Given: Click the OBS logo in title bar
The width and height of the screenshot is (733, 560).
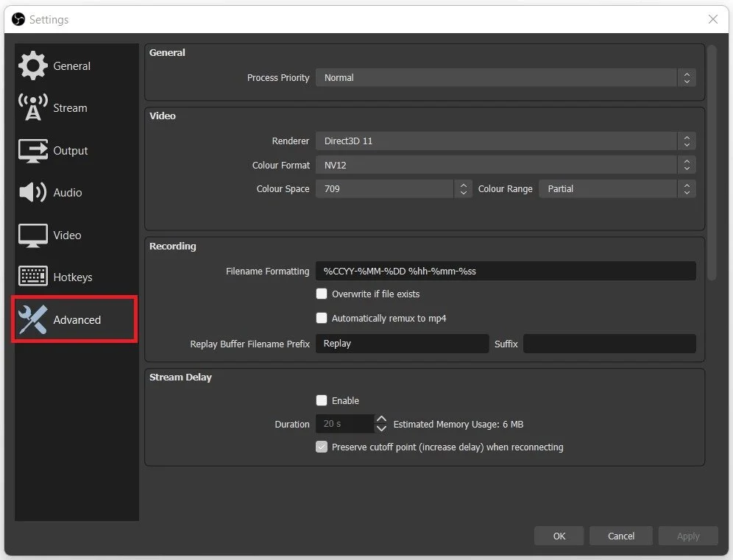Looking at the screenshot, I should point(18,19).
